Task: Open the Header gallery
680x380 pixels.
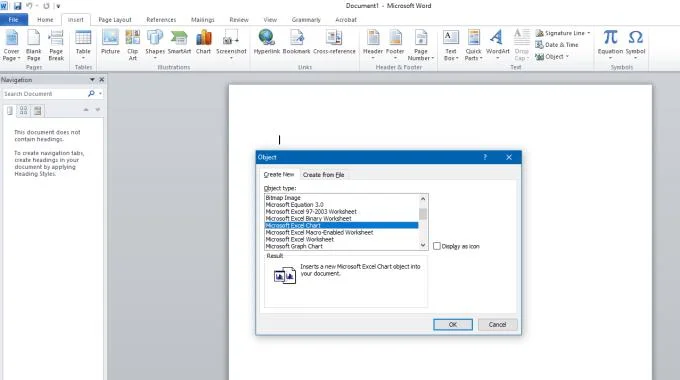Action: pos(373,44)
